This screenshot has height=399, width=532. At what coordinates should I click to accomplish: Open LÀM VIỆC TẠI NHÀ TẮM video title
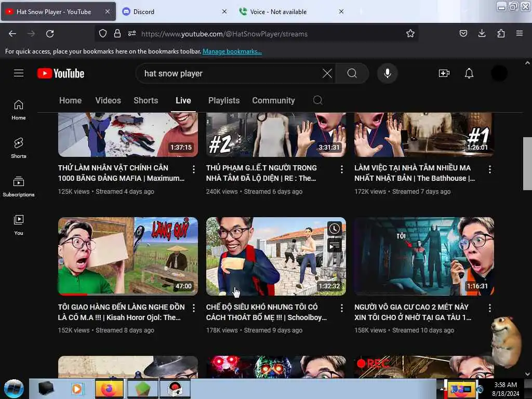click(x=415, y=172)
